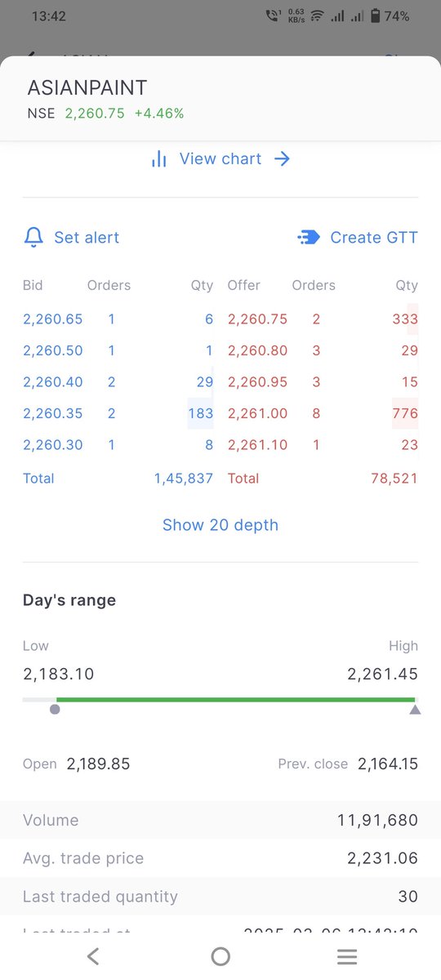Tap the Day's range green bar
This screenshot has height=980, width=441.
pyautogui.click(x=235, y=700)
